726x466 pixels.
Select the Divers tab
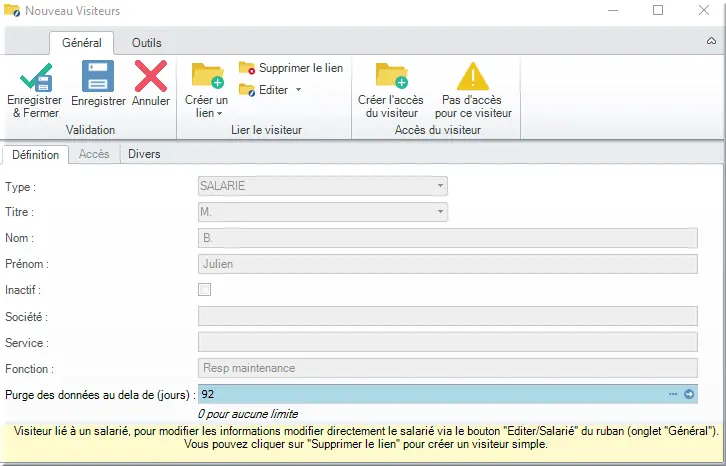(x=144, y=154)
